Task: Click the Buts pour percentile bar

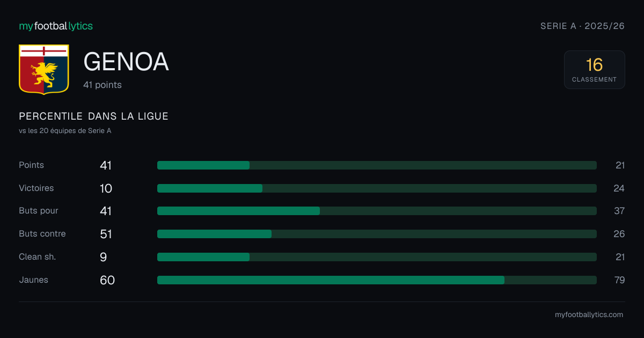Action: pos(377,211)
